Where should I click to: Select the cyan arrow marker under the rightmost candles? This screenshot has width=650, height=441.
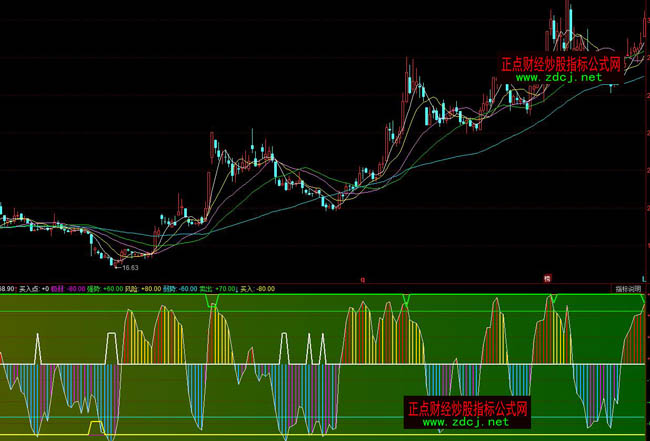tap(611, 89)
